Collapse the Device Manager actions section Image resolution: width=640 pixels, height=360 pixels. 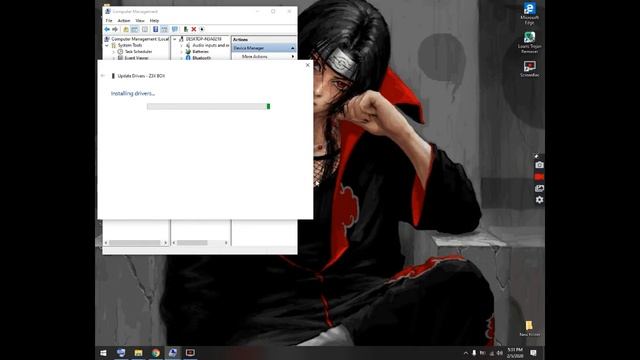(x=293, y=48)
